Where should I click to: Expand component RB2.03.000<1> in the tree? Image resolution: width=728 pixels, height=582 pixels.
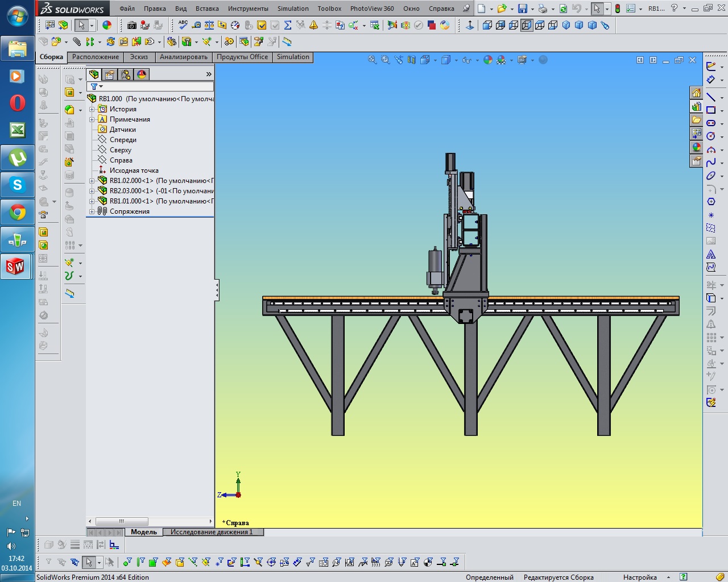click(x=92, y=191)
